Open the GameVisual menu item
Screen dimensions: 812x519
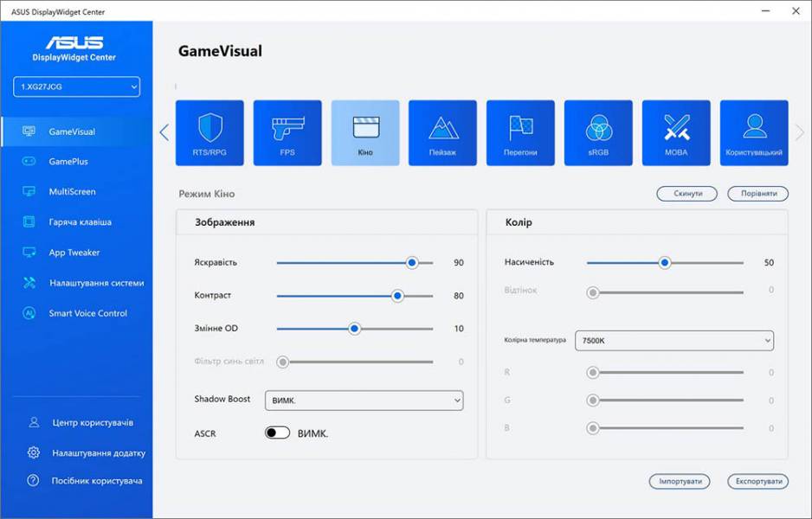[x=77, y=131]
